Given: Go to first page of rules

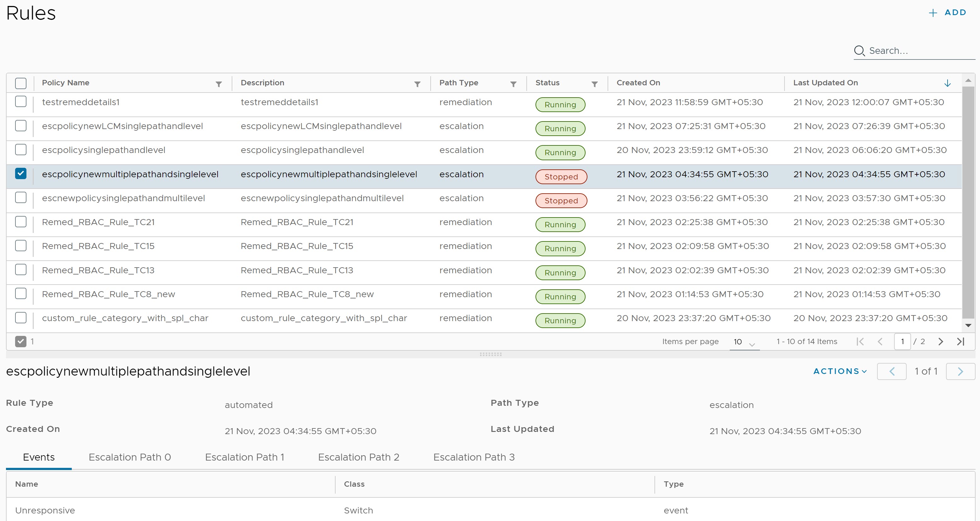Looking at the screenshot, I should pos(860,342).
